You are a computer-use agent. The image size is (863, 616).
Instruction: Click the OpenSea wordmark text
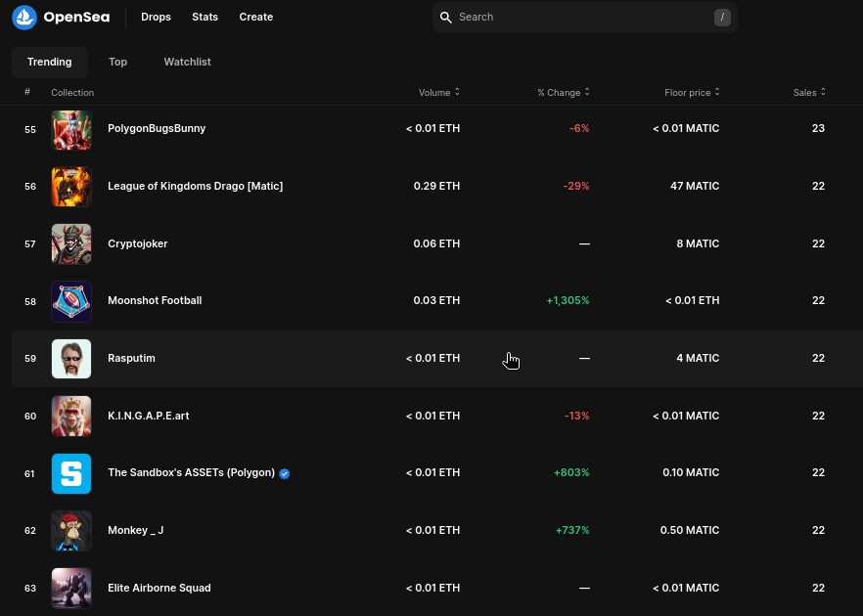click(76, 17)
